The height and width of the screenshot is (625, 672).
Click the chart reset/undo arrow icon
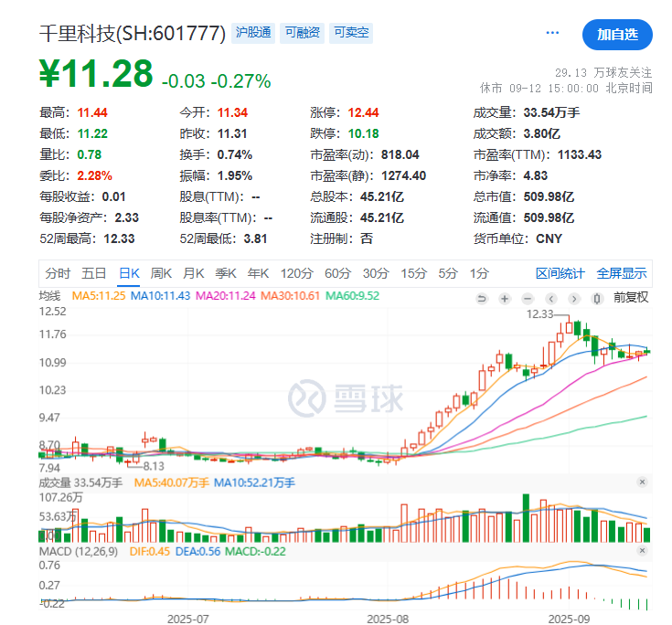(x=482, y=299)
